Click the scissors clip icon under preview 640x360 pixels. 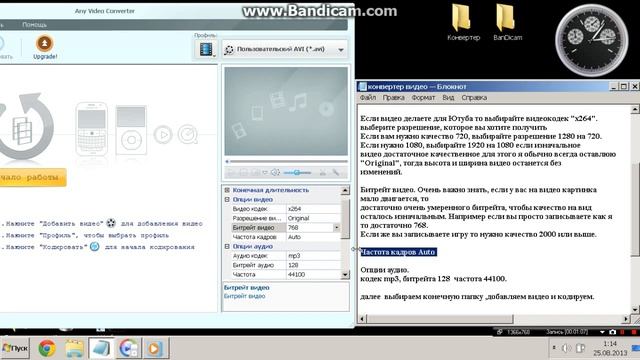click(322, 173)
